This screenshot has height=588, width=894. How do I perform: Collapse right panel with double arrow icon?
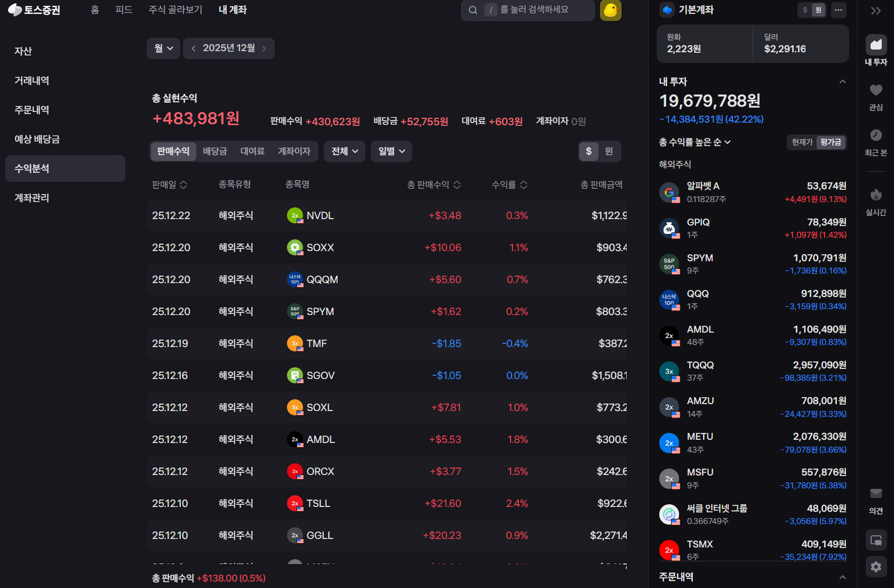[875, 11]
